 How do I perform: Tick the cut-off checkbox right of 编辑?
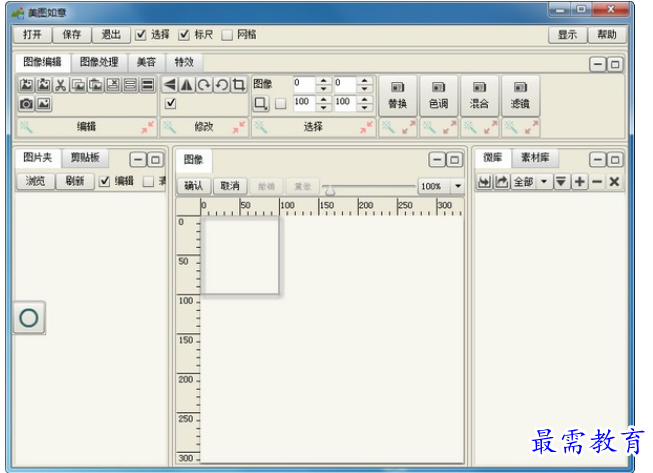[148, 181]
